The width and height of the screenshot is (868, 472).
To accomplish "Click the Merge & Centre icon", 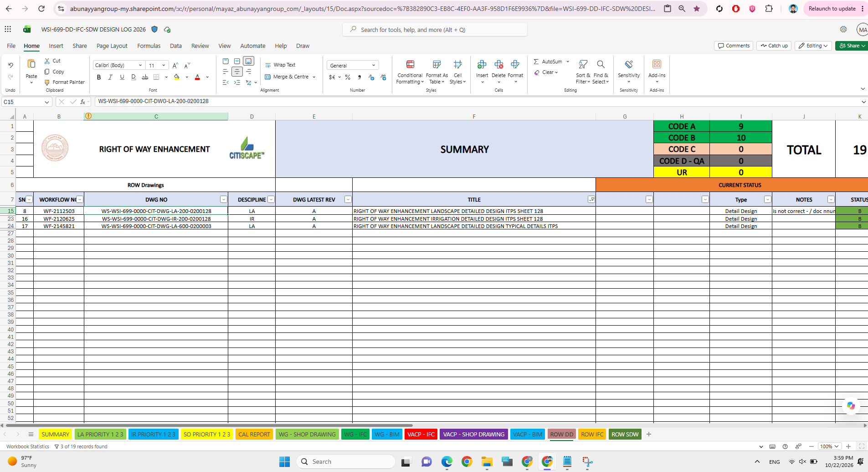I will [x=268, y=77].
